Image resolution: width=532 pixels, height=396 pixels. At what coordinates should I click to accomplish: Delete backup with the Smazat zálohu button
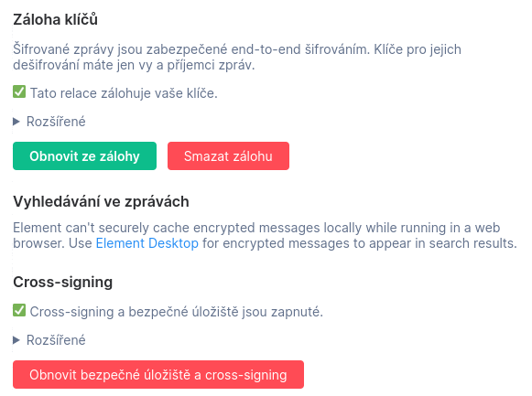pos(228,155)
